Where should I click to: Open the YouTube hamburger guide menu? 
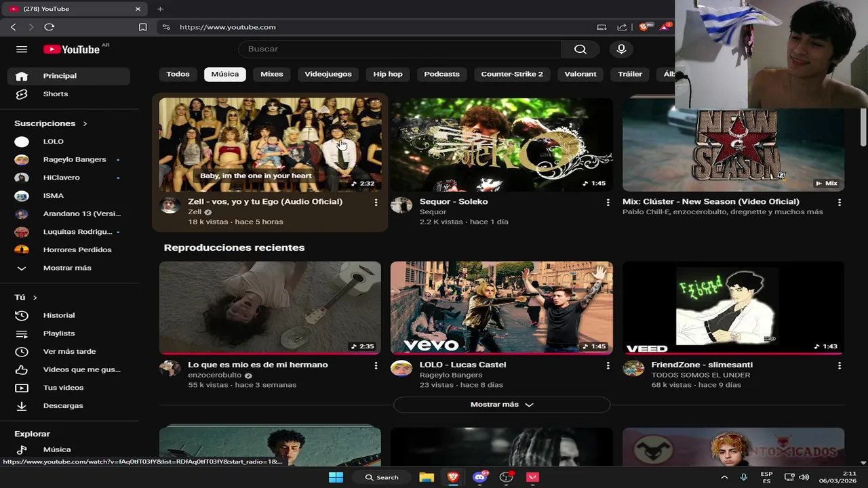(x=22, y=49)
